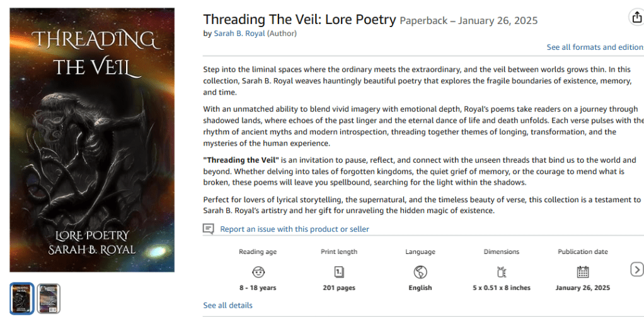The width and height of the screenshot is (644, 317).
Task: Click the Language globe icon
Action: [420, 272]
